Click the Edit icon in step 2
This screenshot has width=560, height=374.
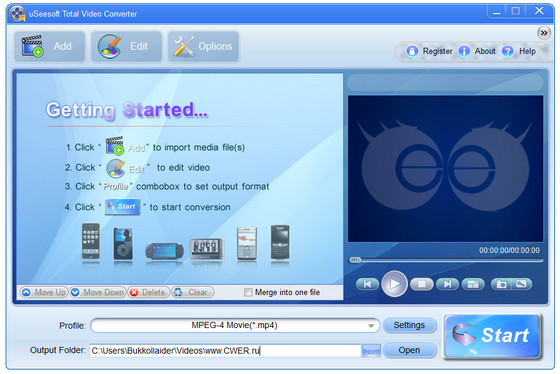click(x=115, y=168)
